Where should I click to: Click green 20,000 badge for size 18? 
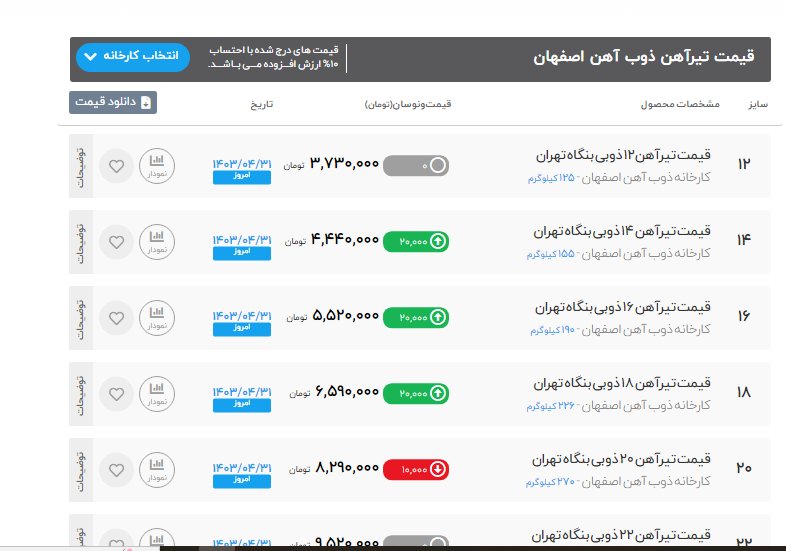coord(416,393)
